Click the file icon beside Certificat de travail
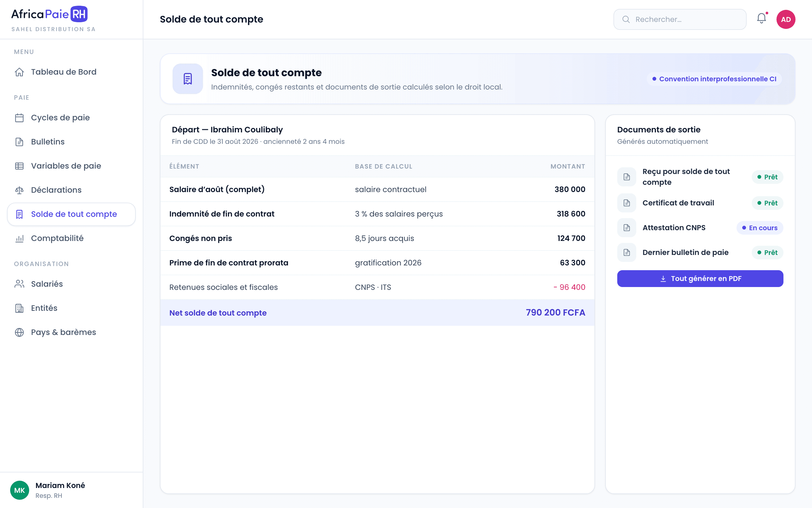Viewport: 812px width, 508px height. coord(626,203)
